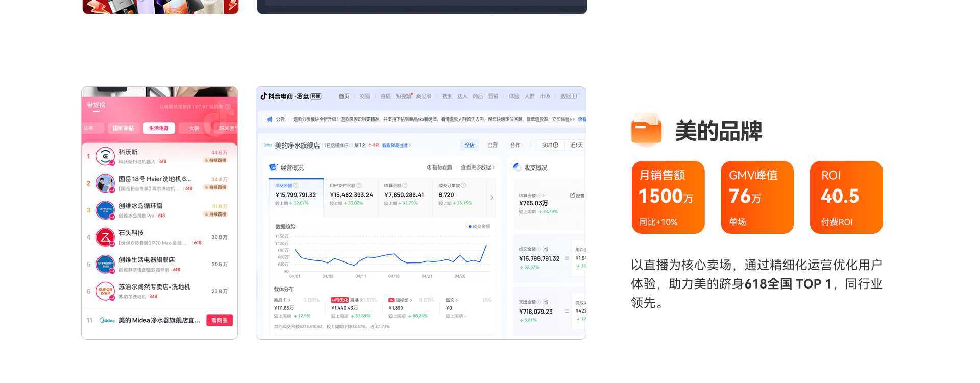Select the 实时 time range toggle
This screenshot has width=980, height=383.
coord(550,145)
